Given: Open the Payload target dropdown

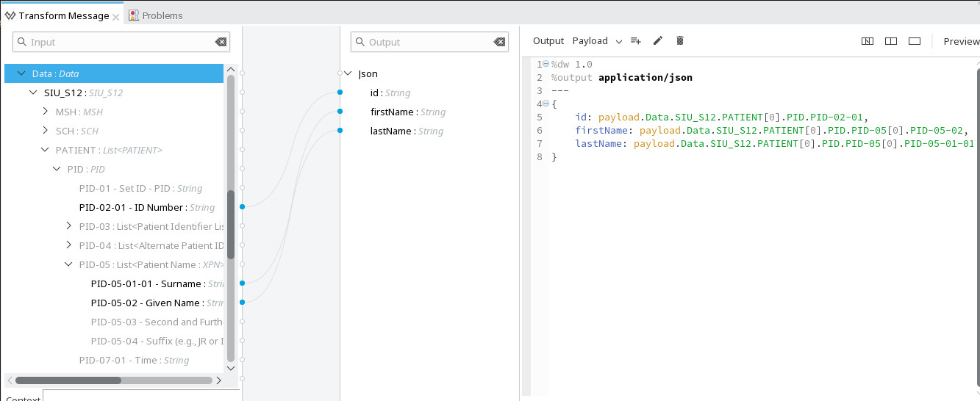Looking at the screenshot, I should click(618, 42).
